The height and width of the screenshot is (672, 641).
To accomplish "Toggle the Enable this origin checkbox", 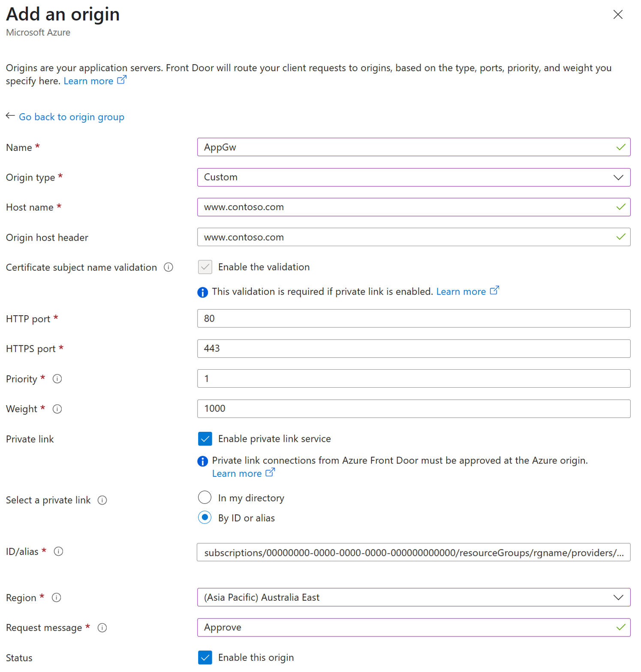I will 205,657.
